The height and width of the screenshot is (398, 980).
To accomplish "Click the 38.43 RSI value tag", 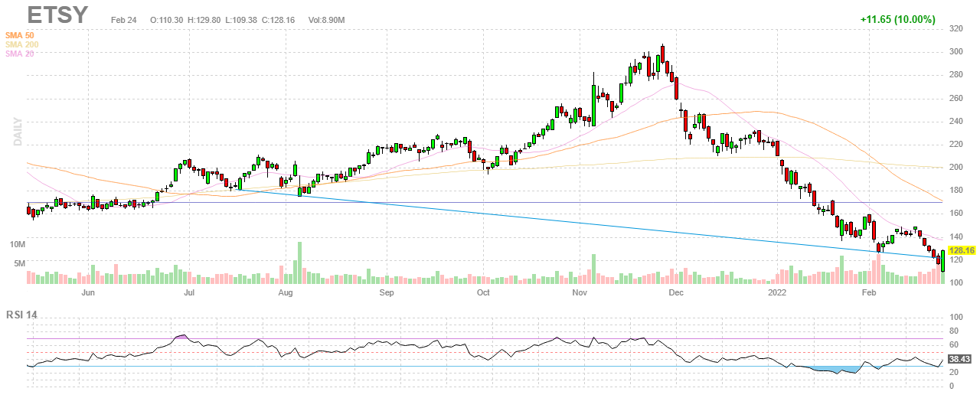I will (959, 358).
